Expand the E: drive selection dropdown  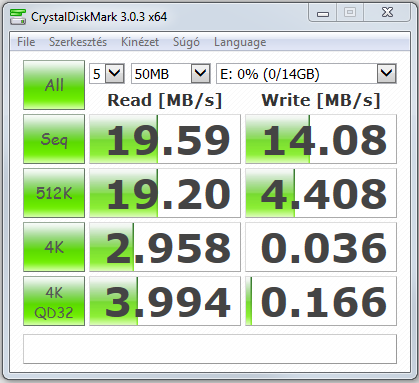coord(387,73)
